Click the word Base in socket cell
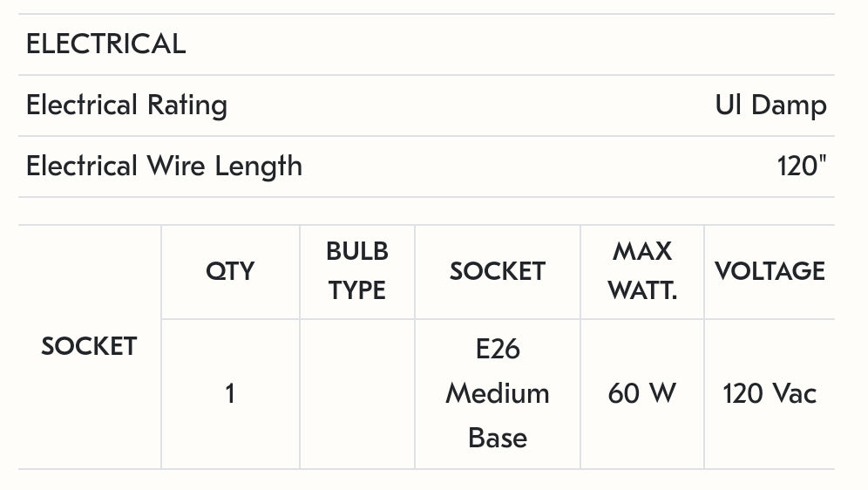The image size is (868, 490). click(498, 437)
